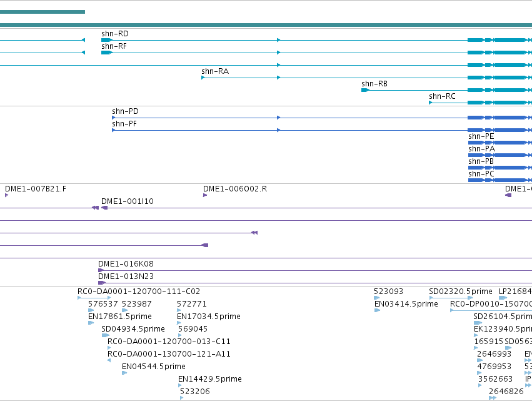Click the shn-RD first exon block

pyautogui.click(x=106, y=40)
